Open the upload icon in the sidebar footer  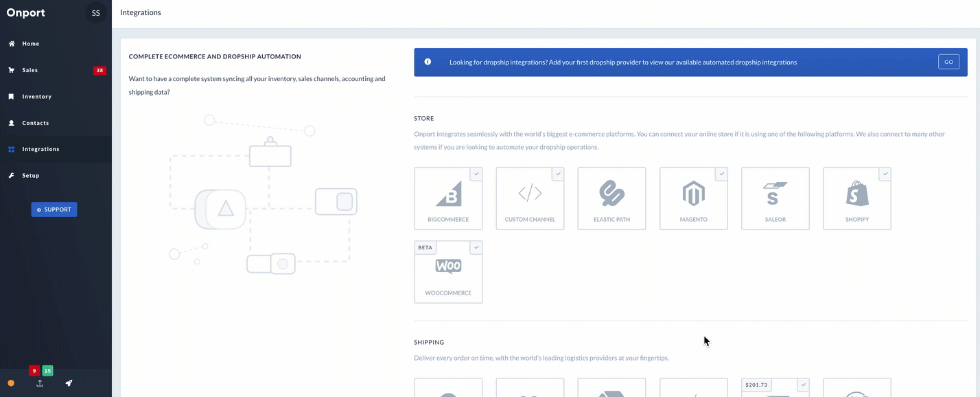coord(40,383)
